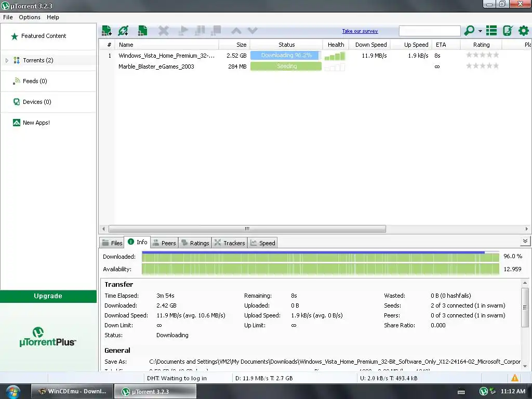This screenshot has width=532, height=399.
Task: Sort by the Down Speed column header
Action: 370,45
